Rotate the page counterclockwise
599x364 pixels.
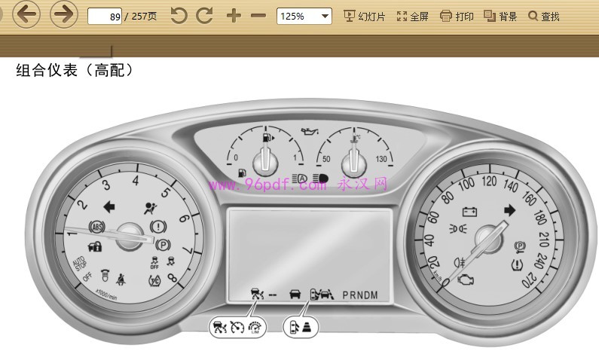pos(179,16)
